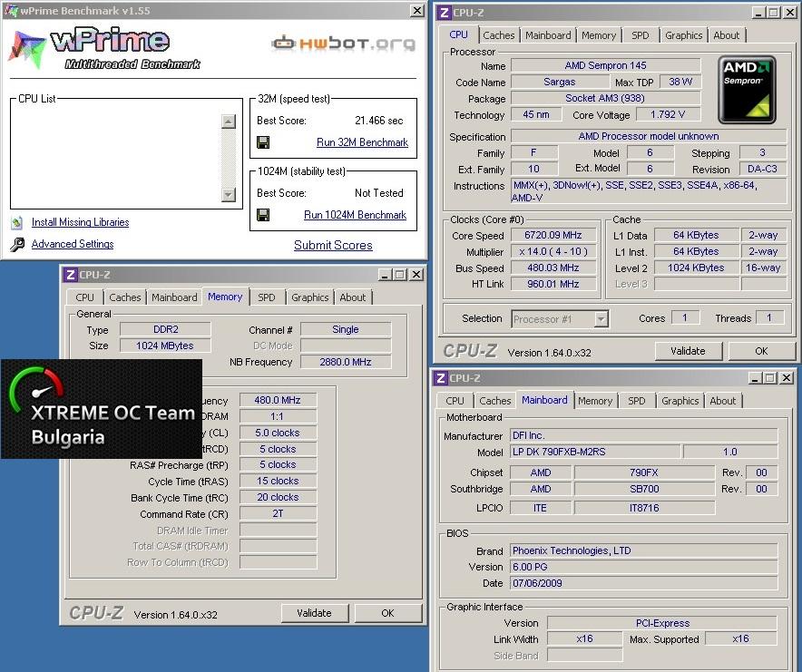Image resolution: width=802 pixels, height=672 pixels.
Task: Click the floppy disk icon beside Run 32M Benchmark
Action: [x=263, y=142]
